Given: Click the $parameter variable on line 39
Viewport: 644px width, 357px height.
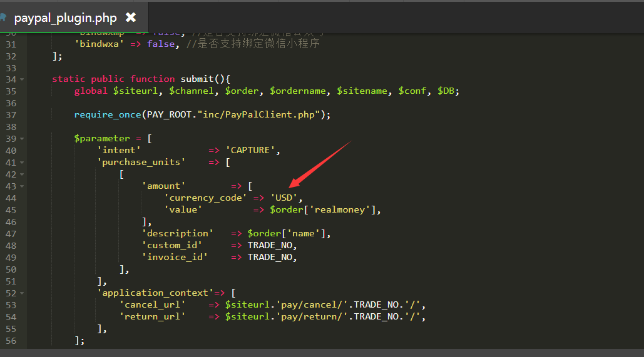Looking at the screenshot, I should 102,138.
